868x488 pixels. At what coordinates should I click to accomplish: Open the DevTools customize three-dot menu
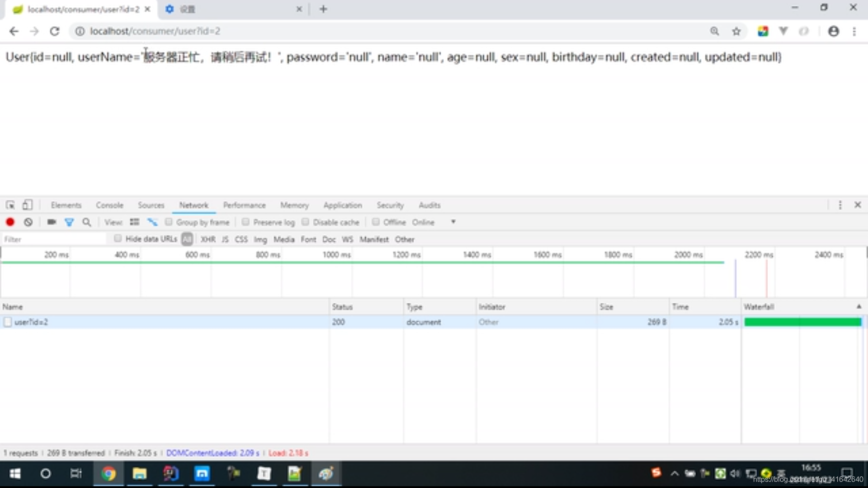click(x=840, y=205)
